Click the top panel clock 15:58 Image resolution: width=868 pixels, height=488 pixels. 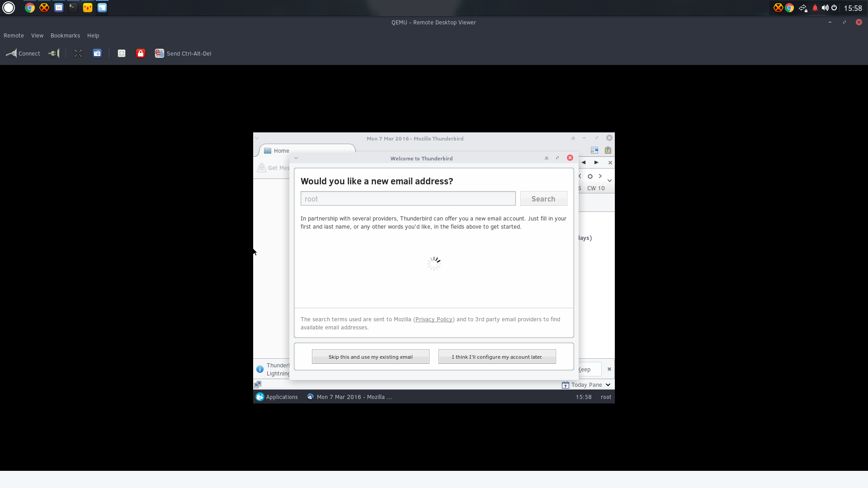(853, 8)
